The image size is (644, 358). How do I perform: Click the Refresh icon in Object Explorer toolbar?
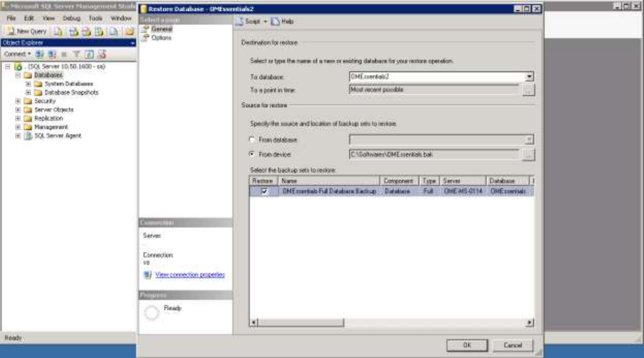click(x=89, y=54)
